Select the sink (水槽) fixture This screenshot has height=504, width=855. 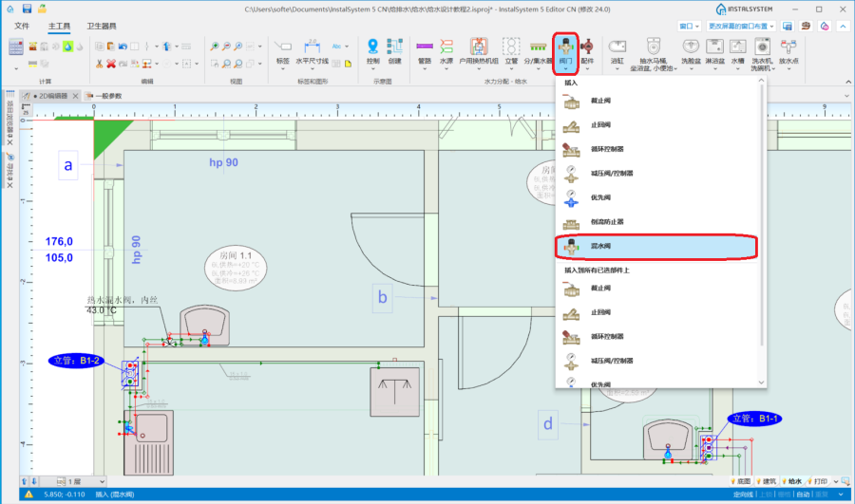coord(738,52)
